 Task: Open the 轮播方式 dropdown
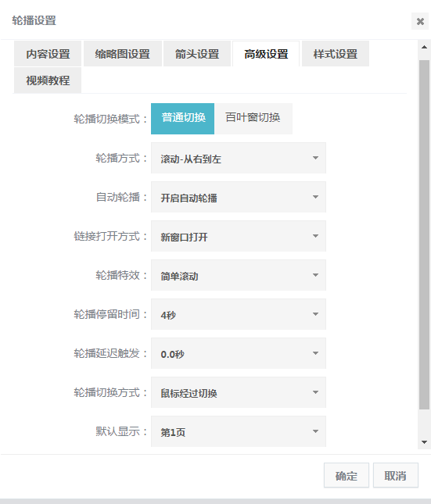tap(239, 158)
